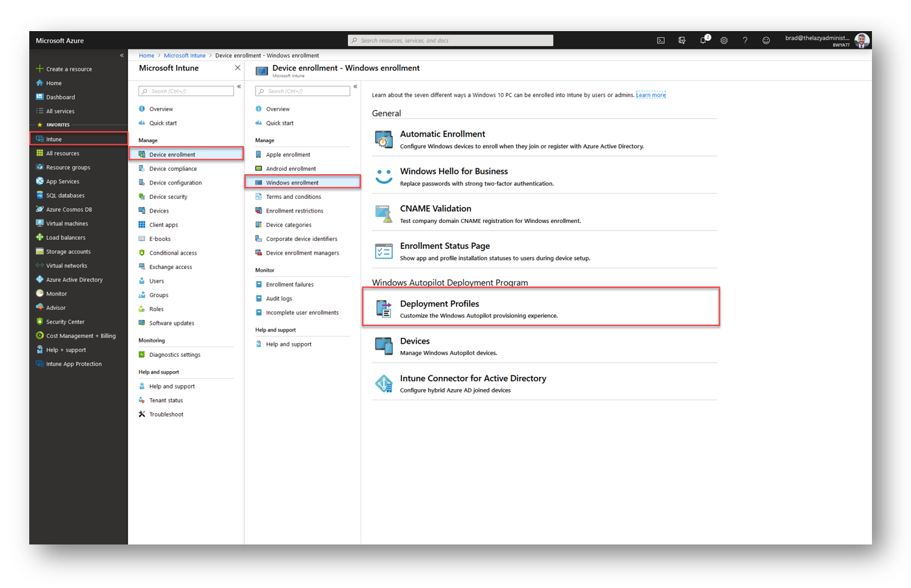Click Security Center shield icon
Screen dimensions: 911x588
click(x=40, y=322)
